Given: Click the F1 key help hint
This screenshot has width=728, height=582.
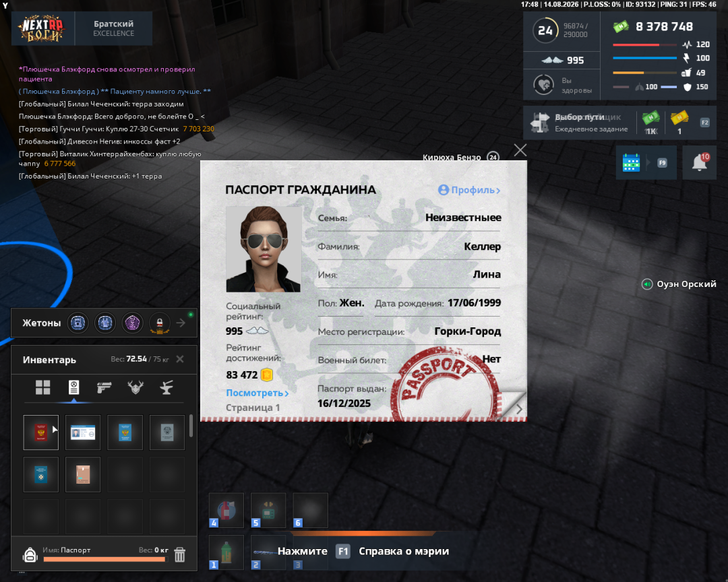Looking at the screenshot, I should (342, 552).
